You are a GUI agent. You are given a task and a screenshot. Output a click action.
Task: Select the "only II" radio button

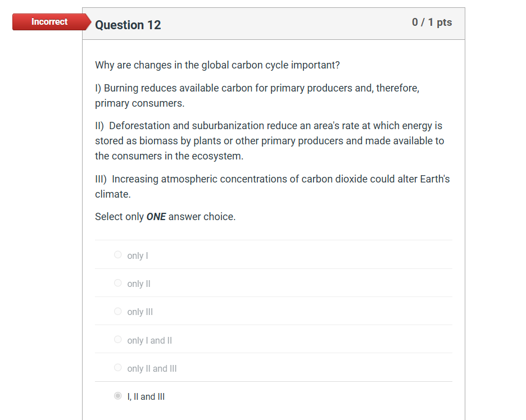[117, 282]
